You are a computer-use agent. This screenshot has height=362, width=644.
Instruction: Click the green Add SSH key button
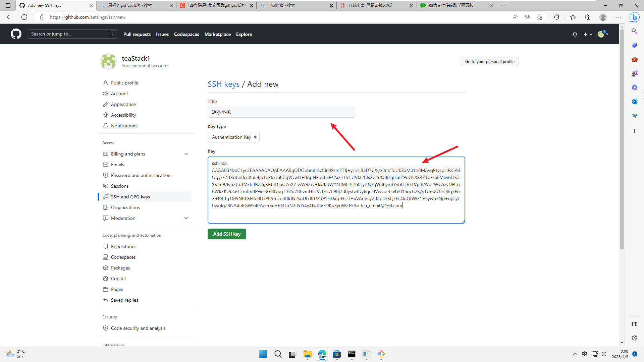(227, 234)
